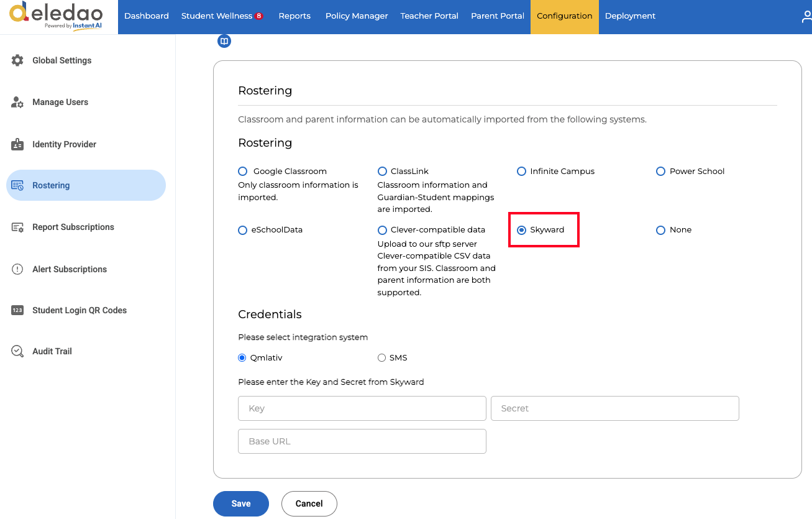
Task: Click the Student Wellness notification badge
Action: tap(258, 16)
